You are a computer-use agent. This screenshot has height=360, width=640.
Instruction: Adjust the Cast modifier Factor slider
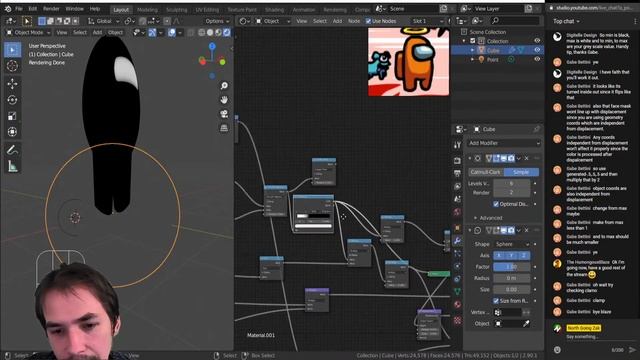pyautogui.click(x=512, y=267)
